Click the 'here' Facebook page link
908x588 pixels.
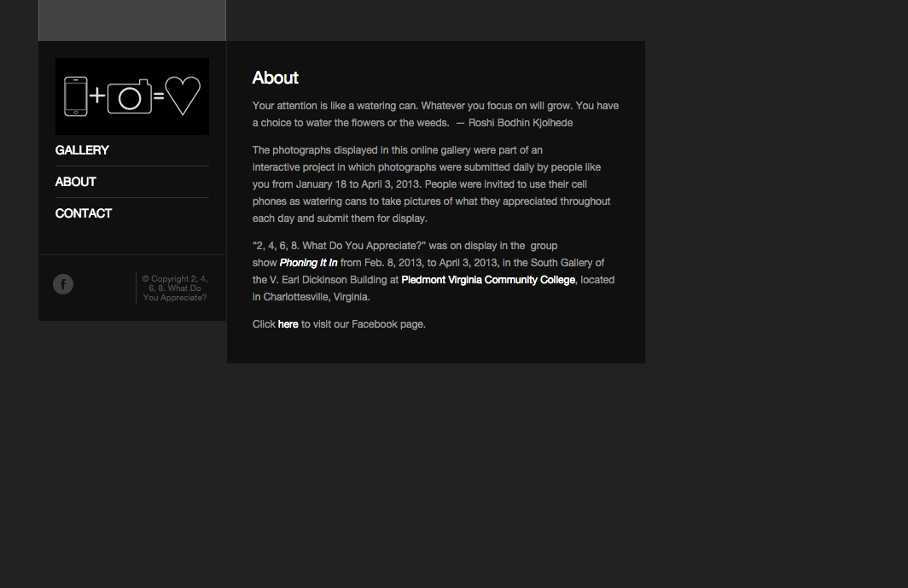click(x=288, y=324)
